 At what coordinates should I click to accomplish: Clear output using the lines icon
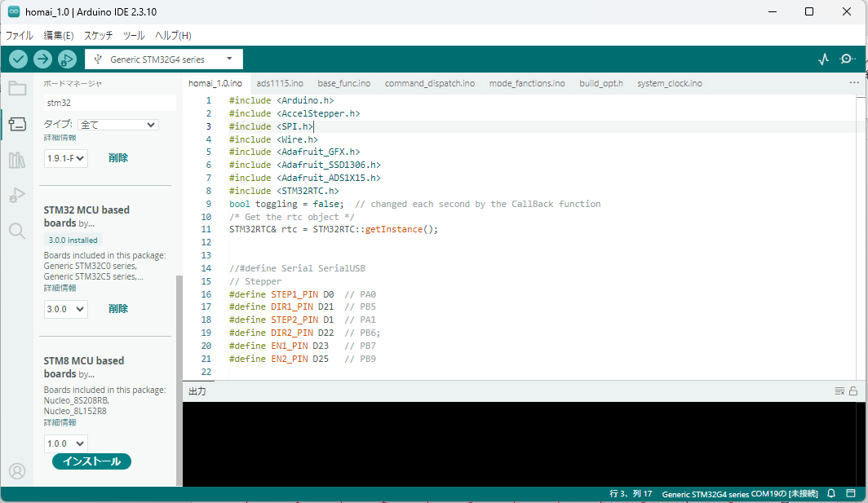coord(839,391)
